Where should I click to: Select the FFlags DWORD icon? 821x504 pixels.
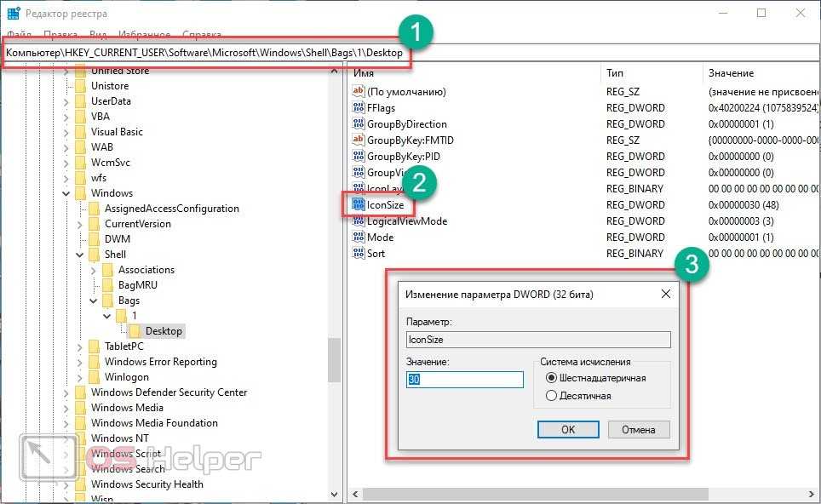(359, 107)
